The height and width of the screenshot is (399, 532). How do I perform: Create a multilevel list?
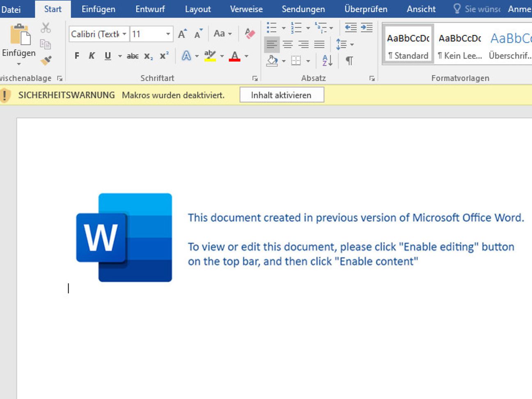tap(321, 28)
